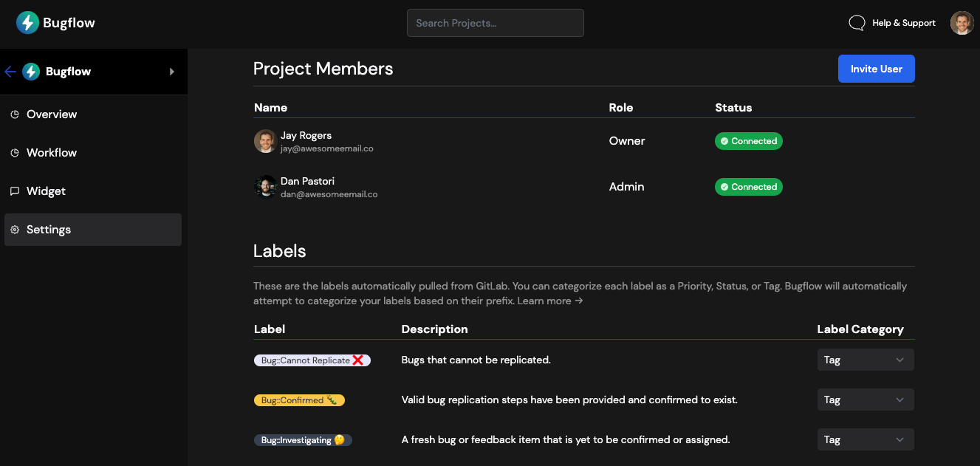
Task: Open category dropdown for Bug::Investigating
Action: [x=866, y=439]
